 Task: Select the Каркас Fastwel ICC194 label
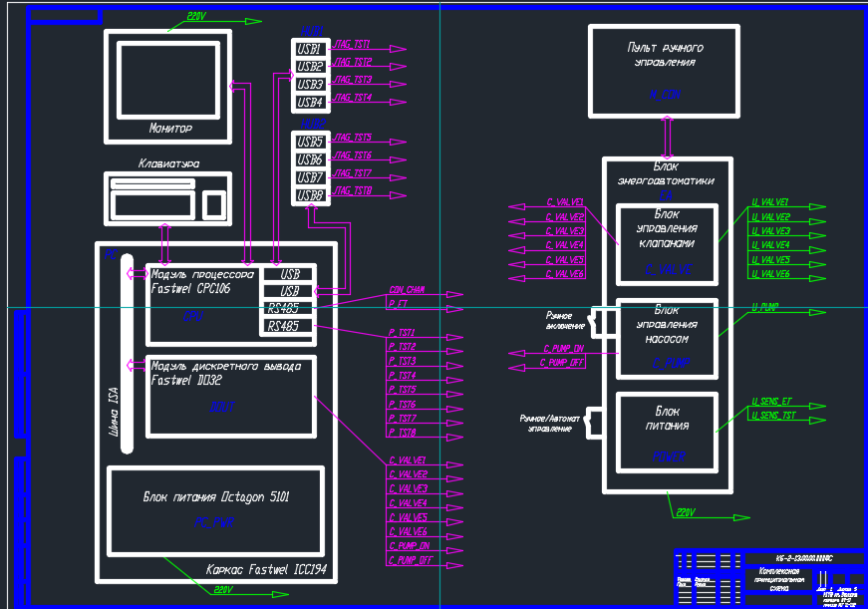265,571
